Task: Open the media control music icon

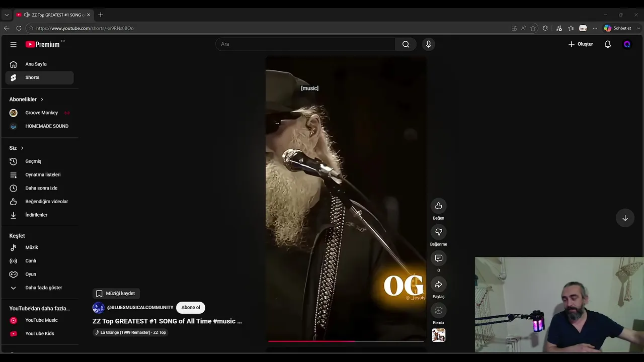Action: [559, 28]
